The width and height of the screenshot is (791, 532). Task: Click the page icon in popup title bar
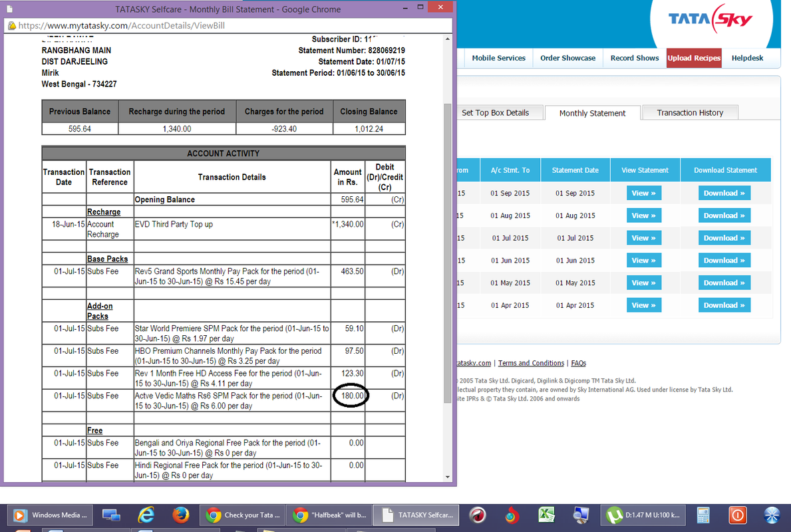(9, 9)
